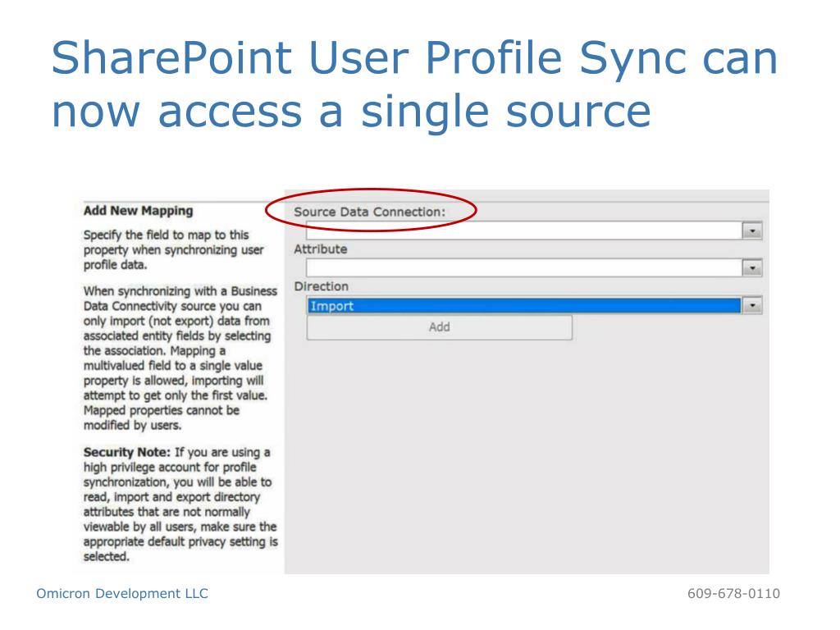Click text 'When synchronizing with a Business'

point(180,291)
